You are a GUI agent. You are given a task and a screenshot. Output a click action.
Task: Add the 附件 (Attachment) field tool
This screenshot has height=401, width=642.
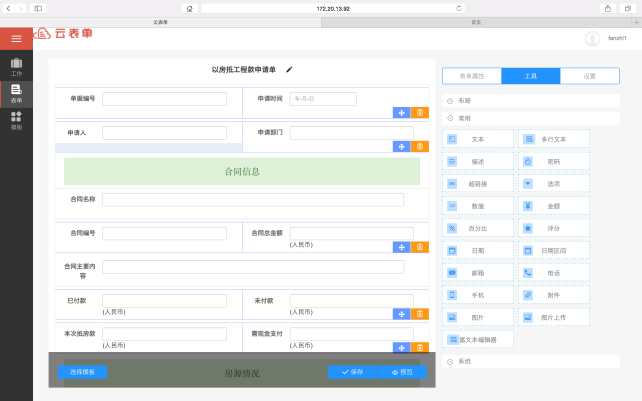(x=554, y=295)
